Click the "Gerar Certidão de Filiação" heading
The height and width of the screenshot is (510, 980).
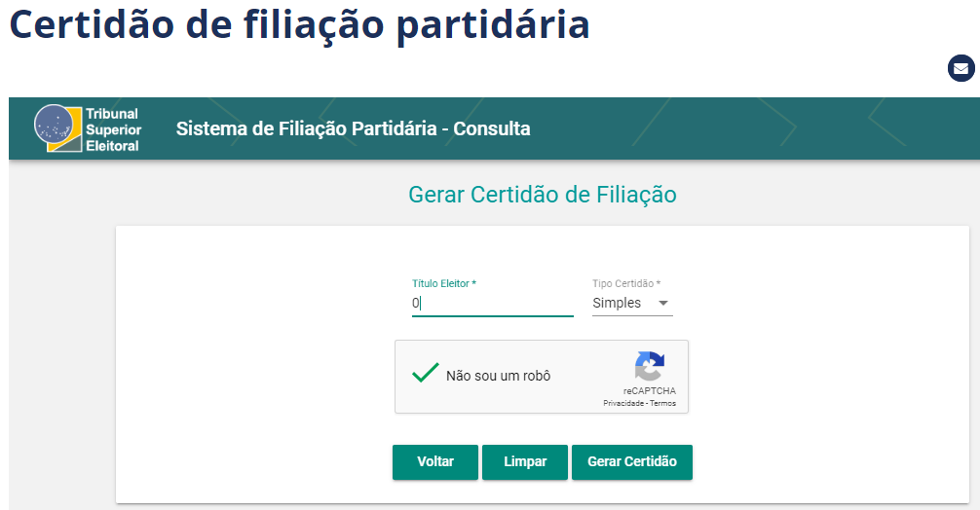click(x=542, y=195)
